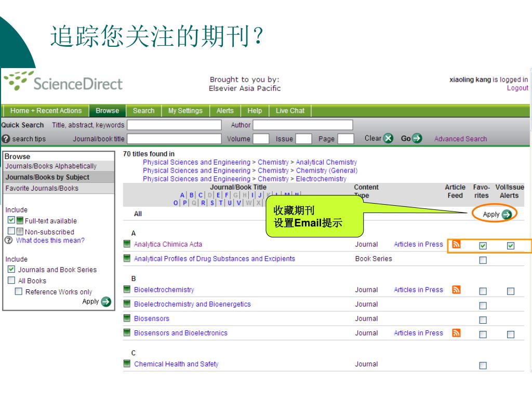Click the Logout link
The height and width of the screenshot is (399, 532).
tap(517, 88)
